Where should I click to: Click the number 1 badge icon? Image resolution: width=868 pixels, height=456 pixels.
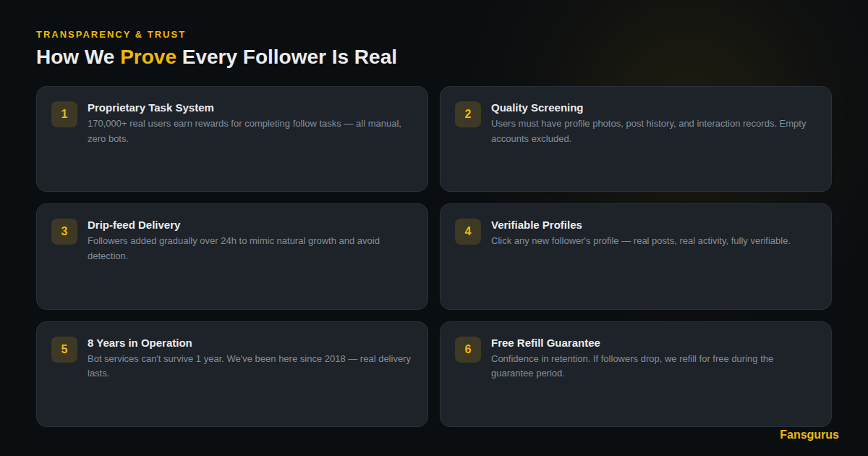(64, 114)
